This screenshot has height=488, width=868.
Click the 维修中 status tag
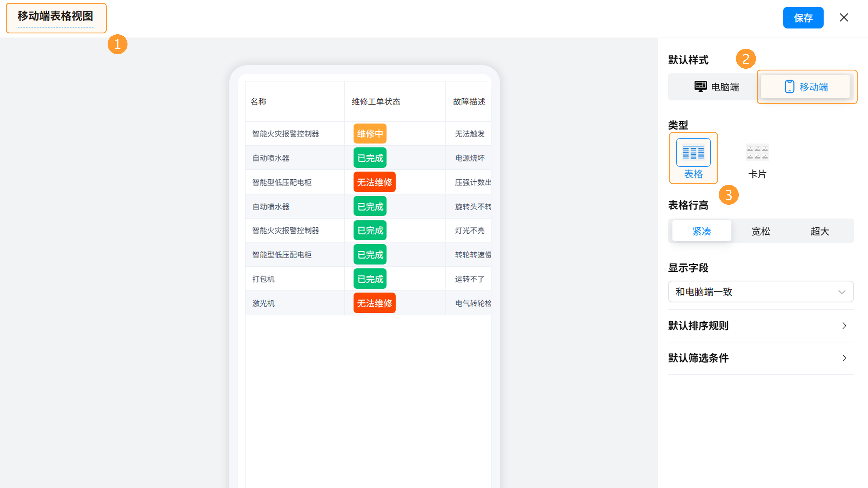point(370,134)
